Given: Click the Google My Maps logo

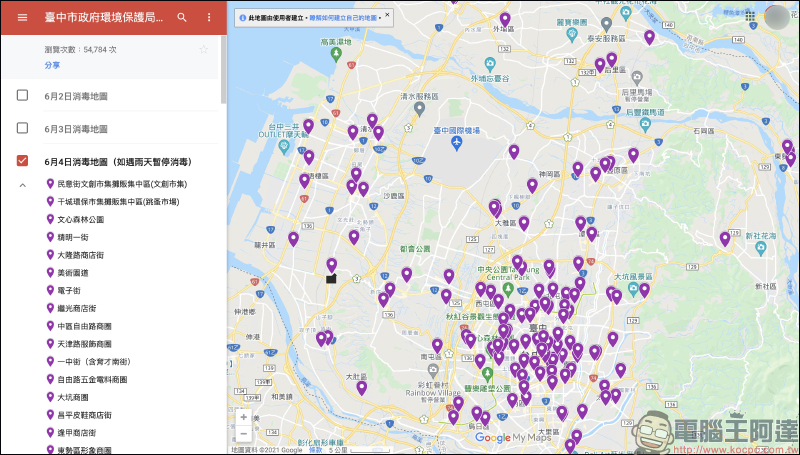Looking at the screenshot, I should [x=512, y=438].
